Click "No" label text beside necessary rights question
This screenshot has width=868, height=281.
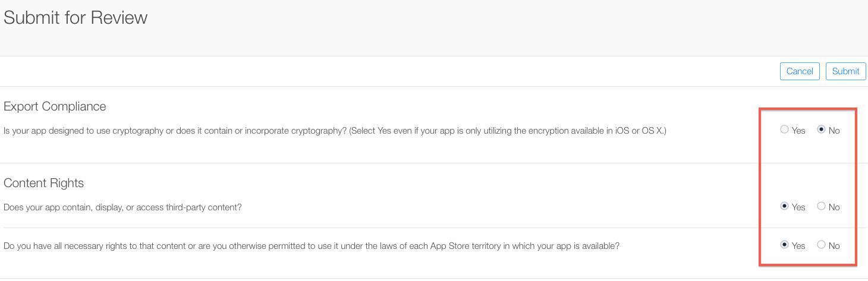(834, 246)
